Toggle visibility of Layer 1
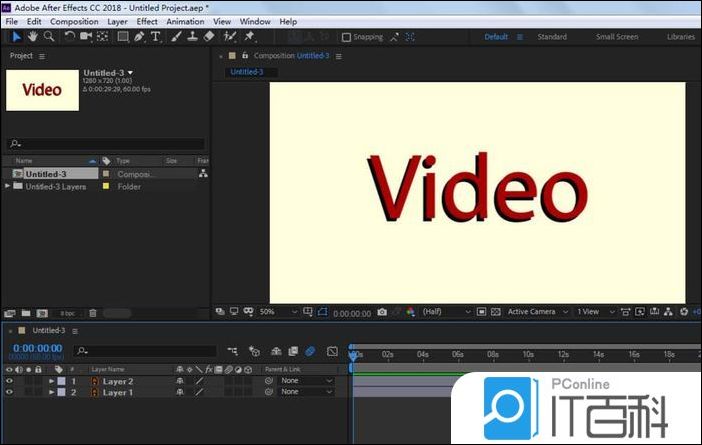The height and width of the screenshot is (445, 702). click(x=9, y=392)
